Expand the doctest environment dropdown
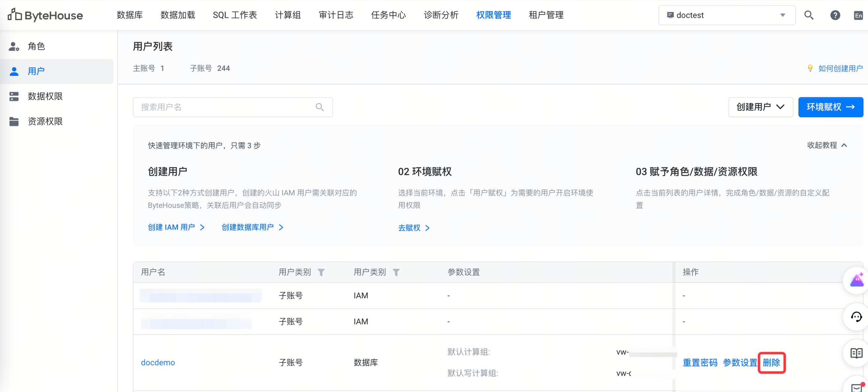868x392 pixels. pyautogui.click(x=727, y=15)
